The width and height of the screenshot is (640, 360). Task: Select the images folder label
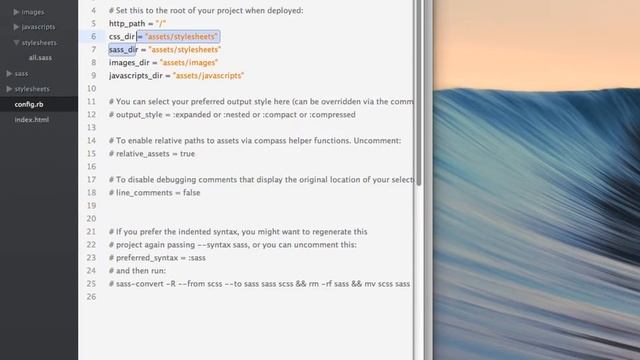coord(33,12)
